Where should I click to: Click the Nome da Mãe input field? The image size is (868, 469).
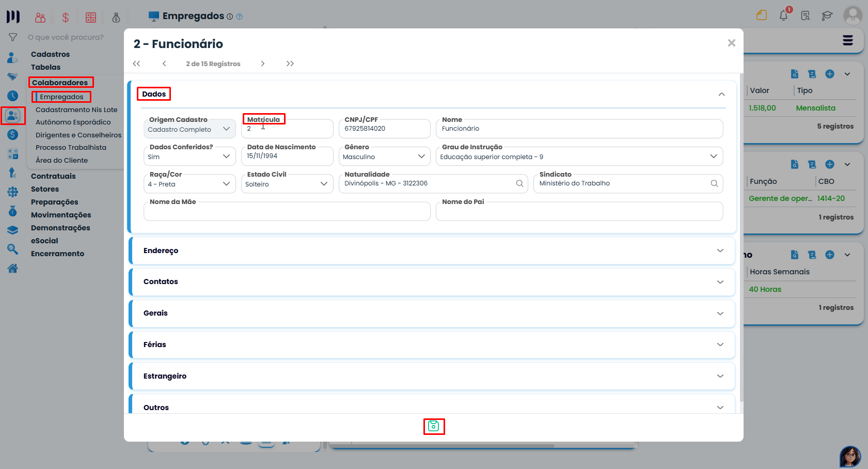287,211
